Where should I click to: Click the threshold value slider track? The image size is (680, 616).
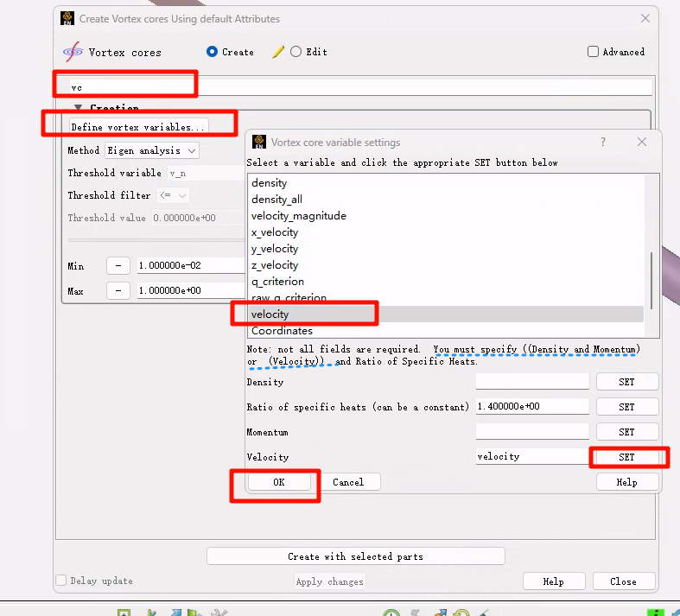[x=154, y=240]
